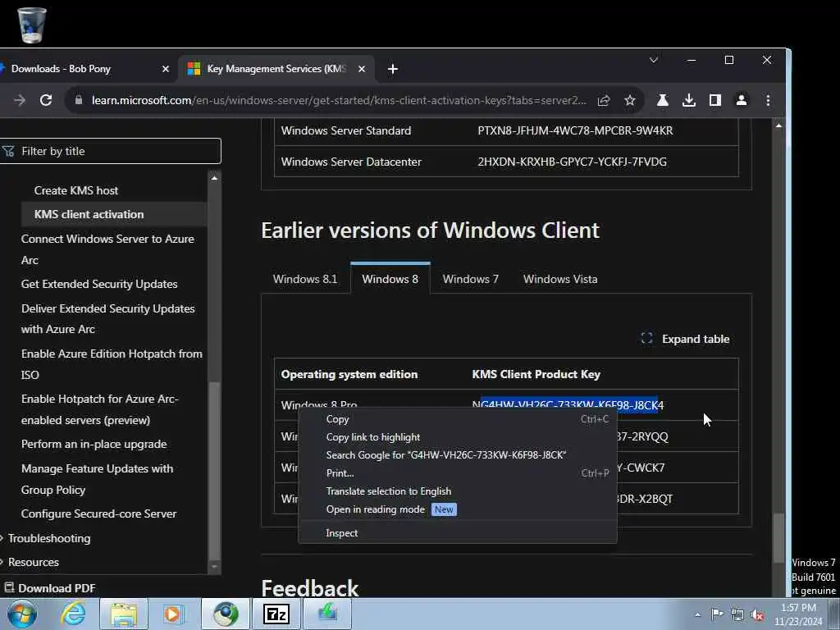
Task: Click the Expand table button
Action: click(x=685, y=339)
